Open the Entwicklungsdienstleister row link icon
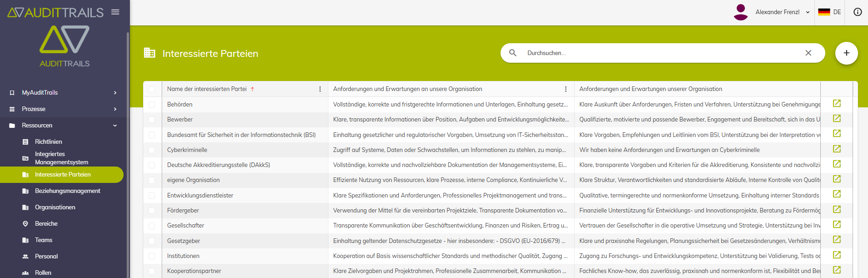 837,194
